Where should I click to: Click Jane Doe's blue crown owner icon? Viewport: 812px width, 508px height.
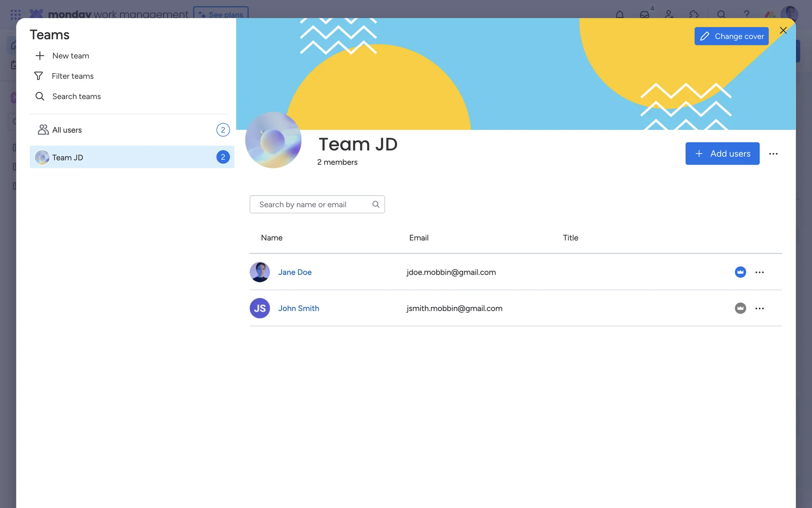(x=740, y=272)
